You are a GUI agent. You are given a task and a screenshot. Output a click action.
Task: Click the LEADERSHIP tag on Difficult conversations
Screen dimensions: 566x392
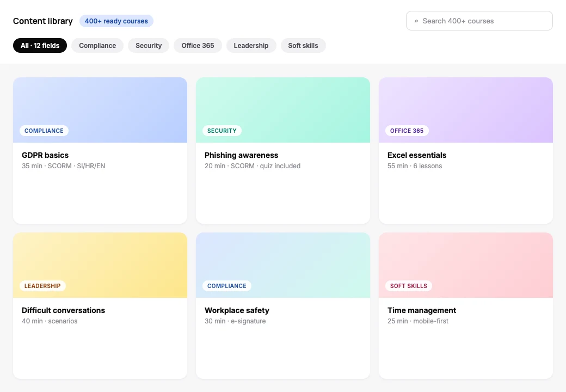pyautogui.click(x=42, y=286)
